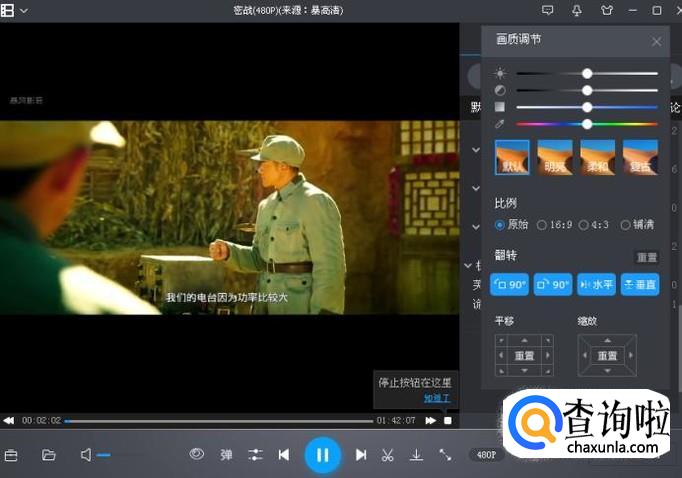Mute audio with the speaker icon
The width and height of the screenshot is (682, 478).
[86, 455]
